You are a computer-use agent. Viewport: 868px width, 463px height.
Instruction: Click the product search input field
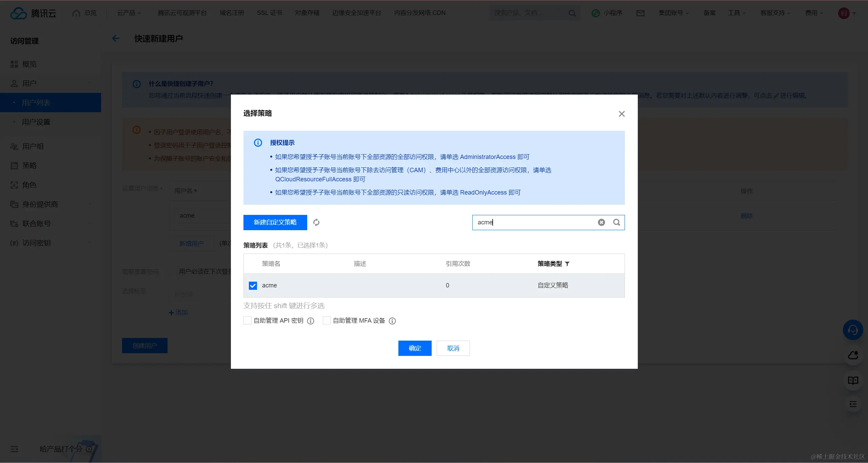tap(529, 13)
